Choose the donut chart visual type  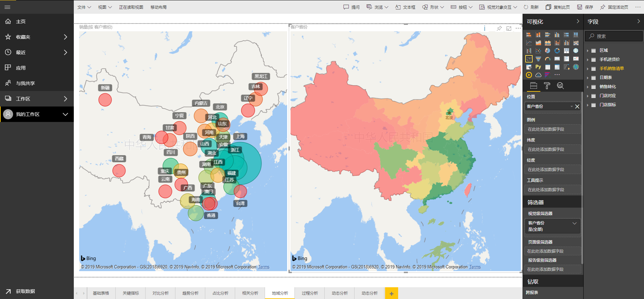click(x=557, y=51)
